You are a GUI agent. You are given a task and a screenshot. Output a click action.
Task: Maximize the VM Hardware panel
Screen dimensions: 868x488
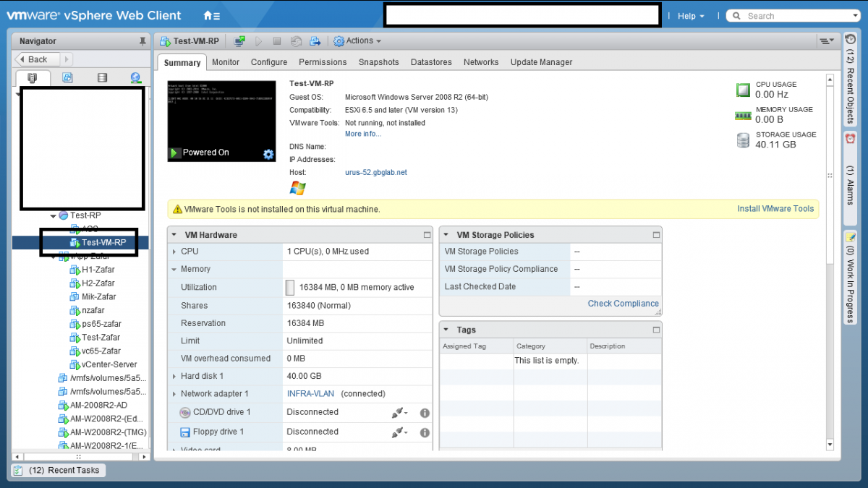point(427,235)
